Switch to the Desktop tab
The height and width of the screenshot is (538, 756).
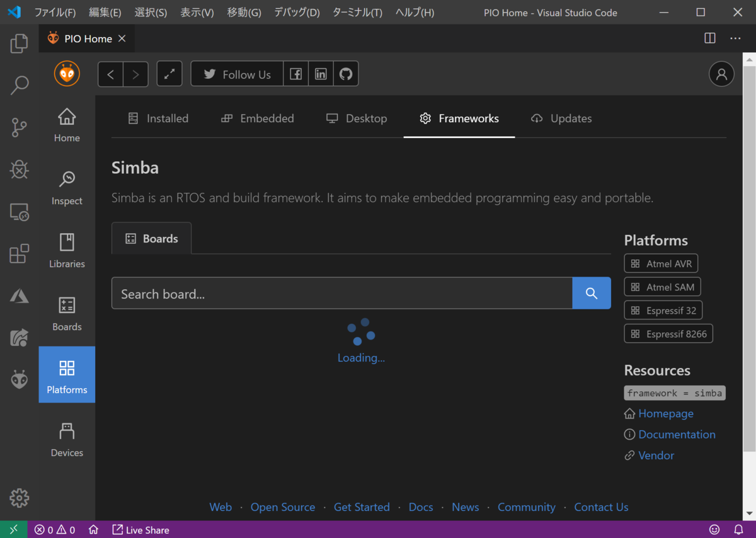357,118
